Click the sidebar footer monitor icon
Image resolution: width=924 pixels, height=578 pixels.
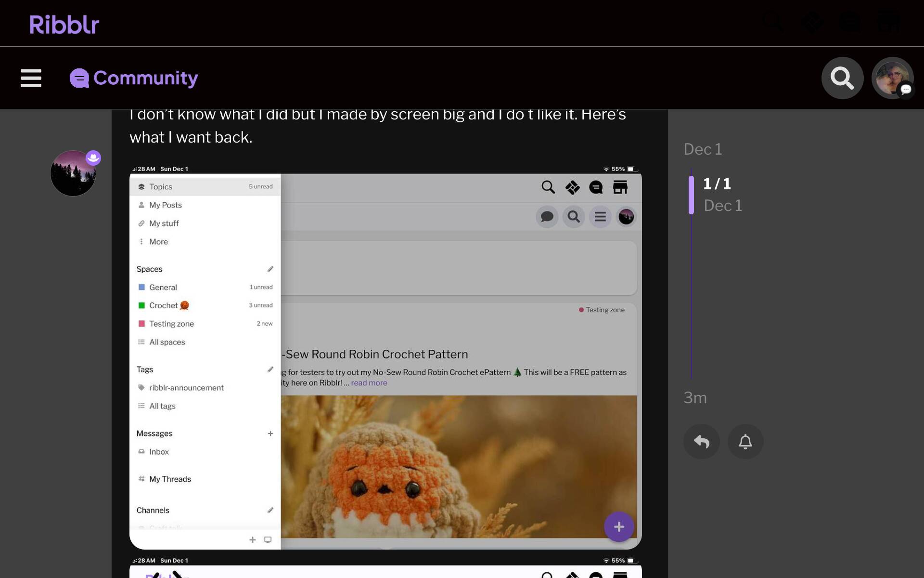[x=268, y=539]
